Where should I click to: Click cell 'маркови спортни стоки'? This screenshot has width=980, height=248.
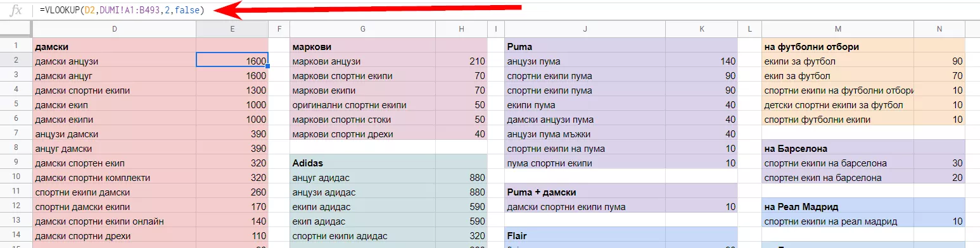click(x=362, y=120)
